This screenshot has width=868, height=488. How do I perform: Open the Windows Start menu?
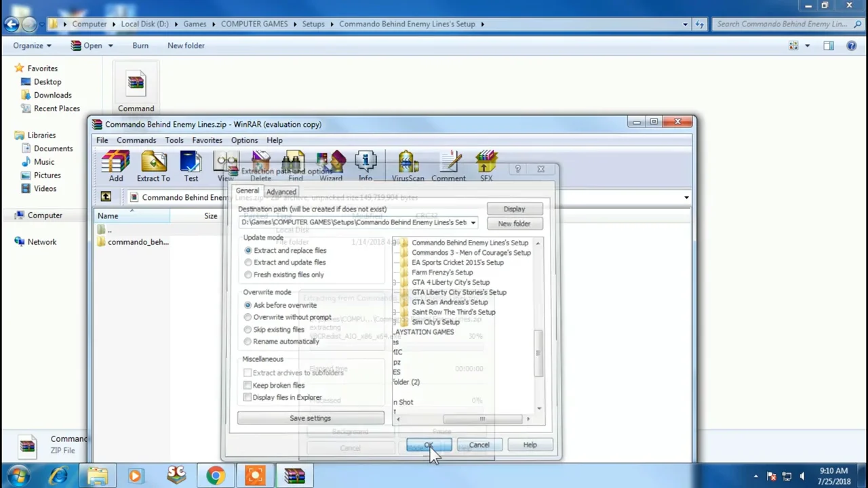[17, 476]
